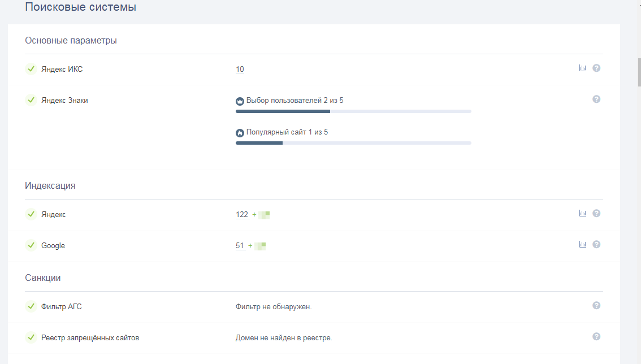The image size is (641, 364).
Task: Click the help icon for Яндекс ИКС
Action: pyautogui.click(x=596, y=68)
